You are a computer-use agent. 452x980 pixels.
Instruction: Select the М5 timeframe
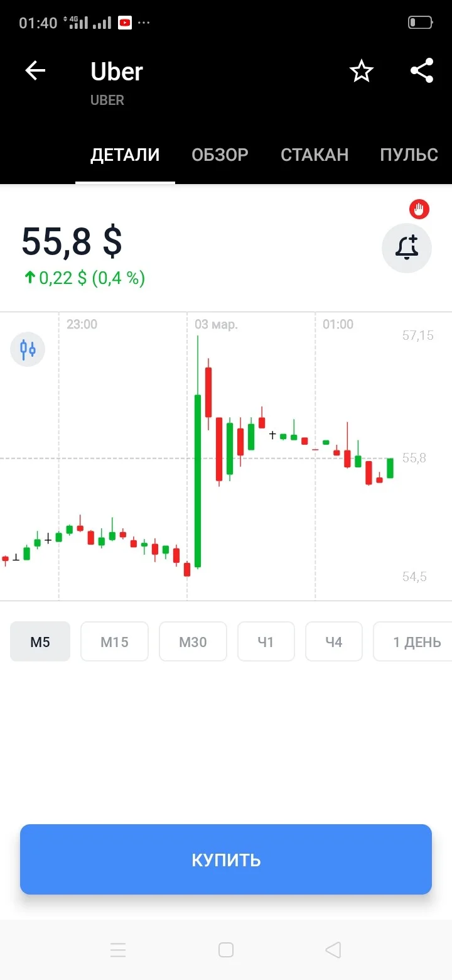[x=40, y=641]
